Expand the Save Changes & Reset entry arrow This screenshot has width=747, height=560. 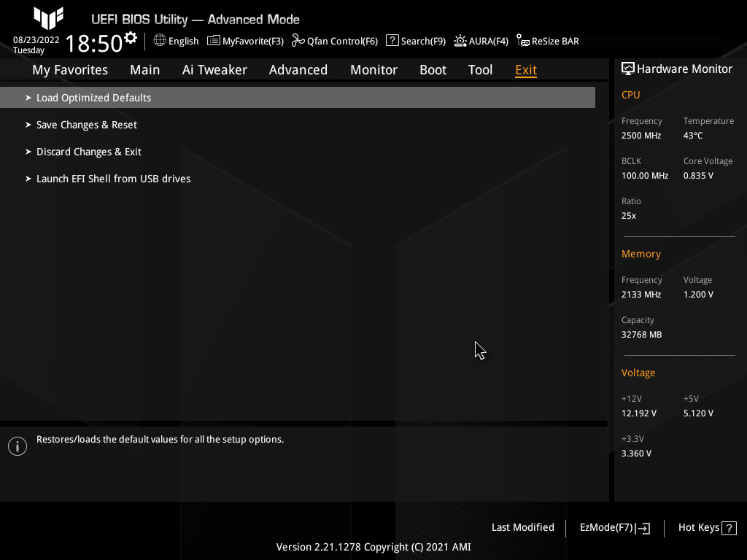[28, 125]
